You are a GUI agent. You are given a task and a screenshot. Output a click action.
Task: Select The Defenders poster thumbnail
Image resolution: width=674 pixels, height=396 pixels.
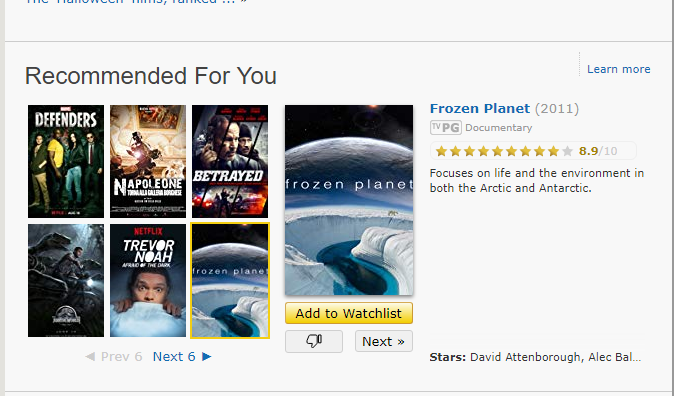tap(66, 161)
